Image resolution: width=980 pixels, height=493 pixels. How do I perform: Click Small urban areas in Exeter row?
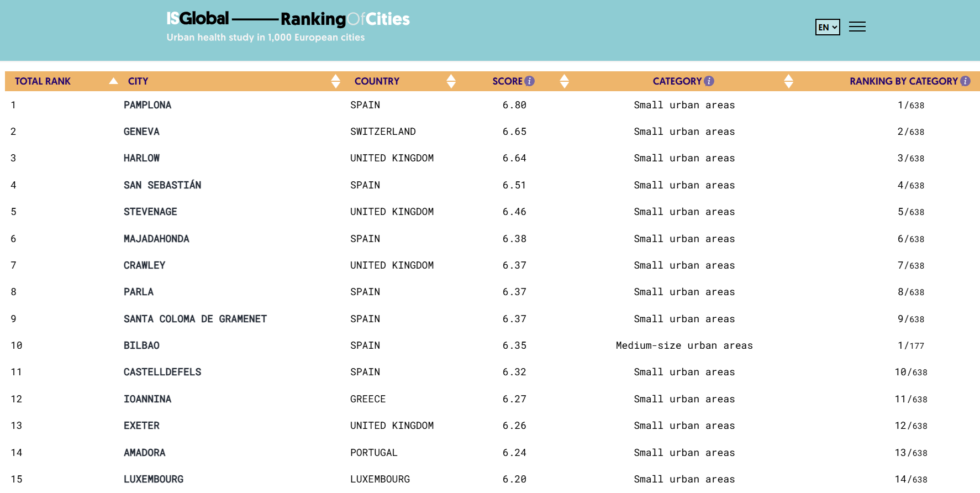point(684,426)
